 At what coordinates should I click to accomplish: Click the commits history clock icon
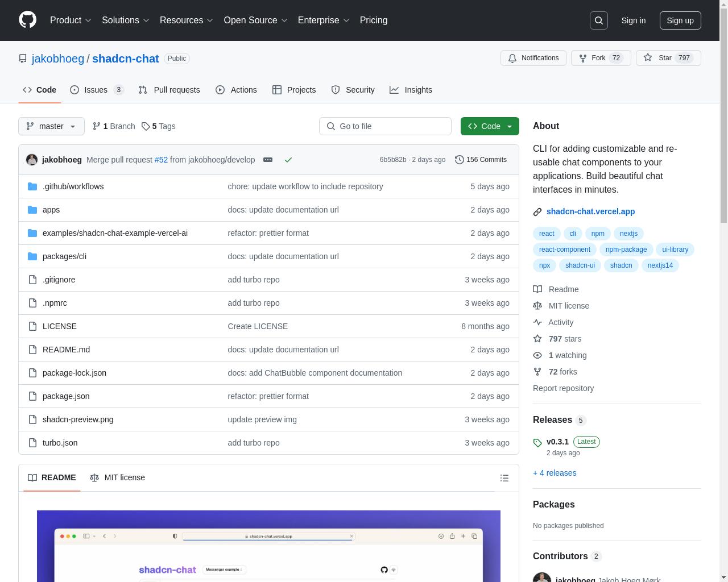[x=460, y=160]
